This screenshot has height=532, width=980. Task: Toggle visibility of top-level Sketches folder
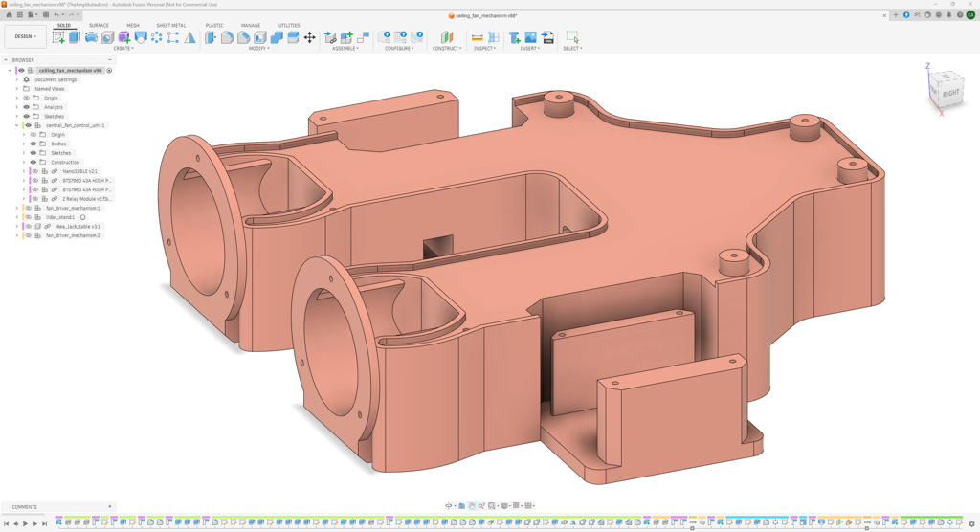26,117
